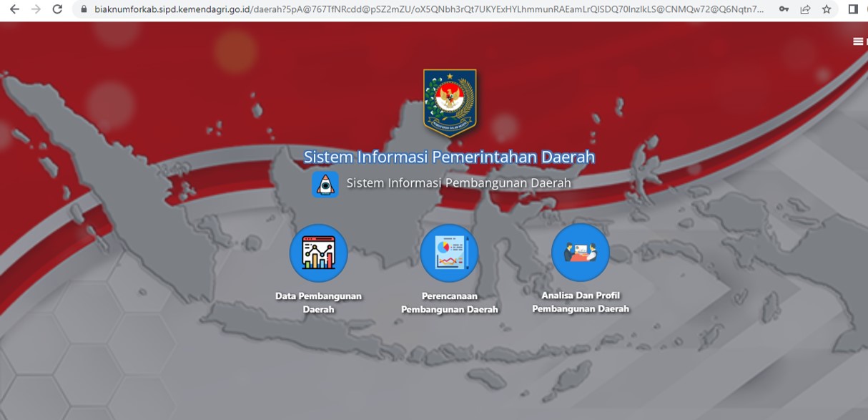Go back to the previous page
The width and height of the screenshot is (868, 420).
(x=14, y=9)
